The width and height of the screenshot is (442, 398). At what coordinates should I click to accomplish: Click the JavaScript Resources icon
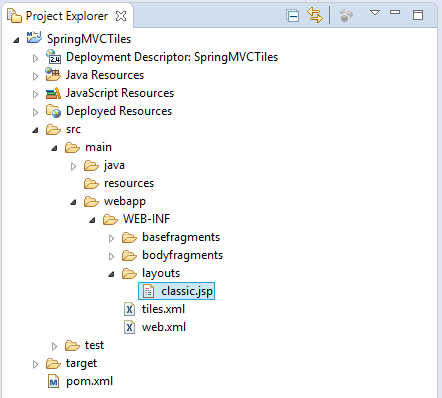click(x=53, y=93)
